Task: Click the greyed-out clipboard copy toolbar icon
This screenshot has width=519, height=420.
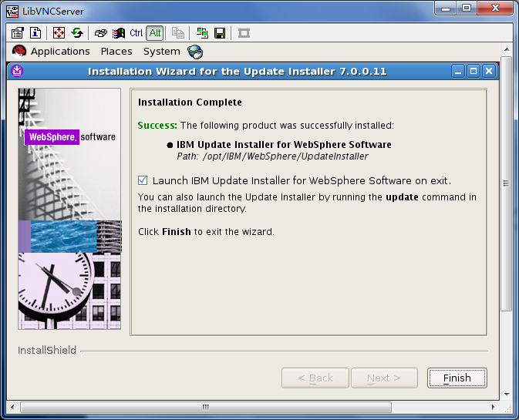Action: [x=177, y=32]
